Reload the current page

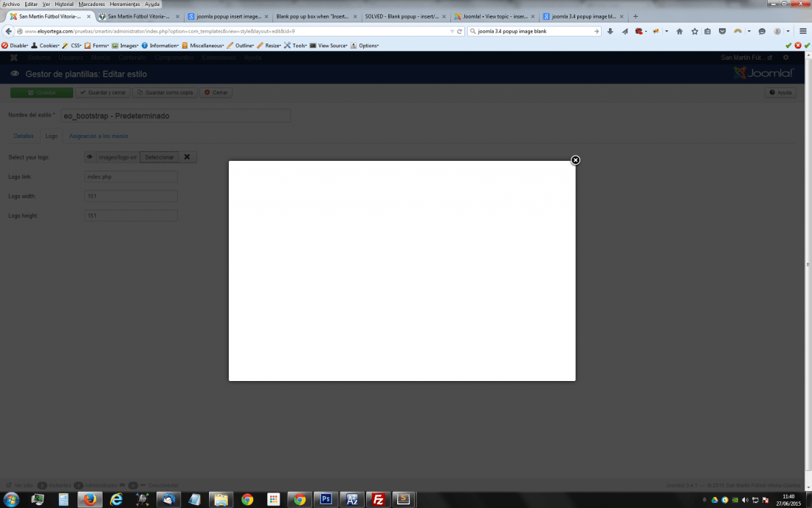click(x=459, y=31)
